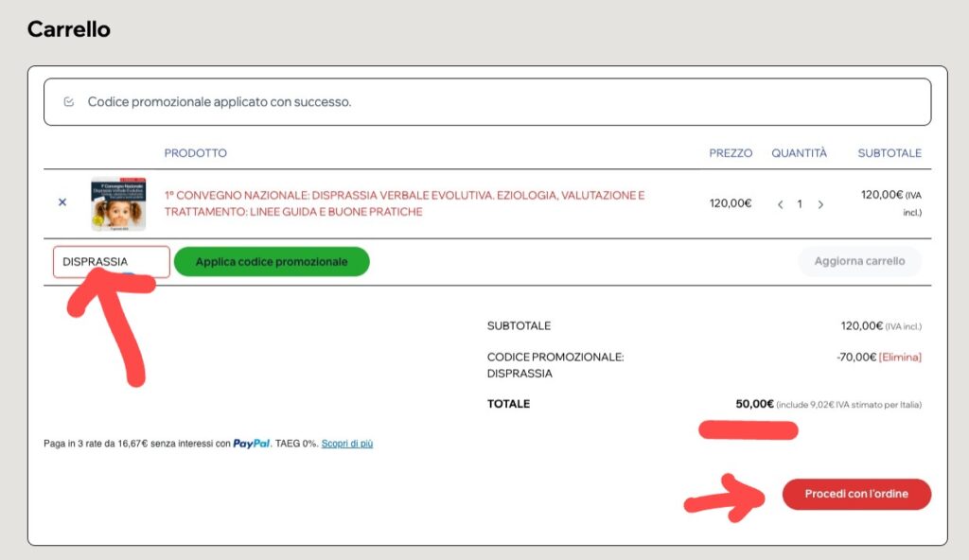Remove the convegno product from cart
969x560 pixels.
62,202
